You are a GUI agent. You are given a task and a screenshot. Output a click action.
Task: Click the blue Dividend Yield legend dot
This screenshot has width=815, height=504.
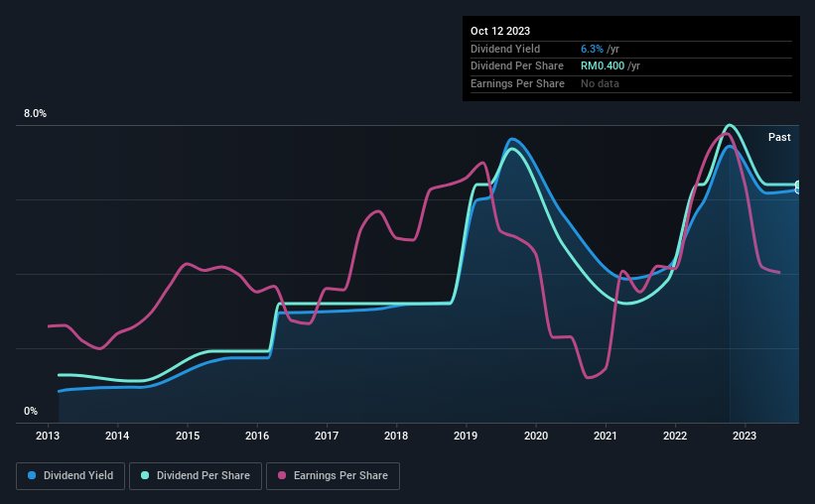(32, 475)
